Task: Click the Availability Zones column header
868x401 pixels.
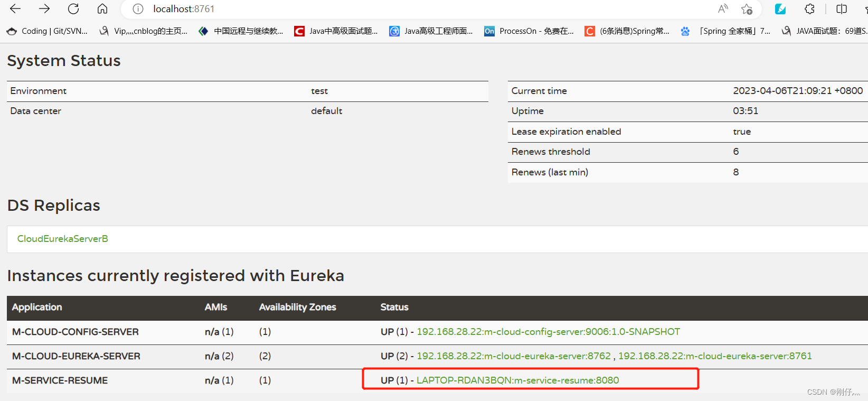Action: (x=298, y=307)
